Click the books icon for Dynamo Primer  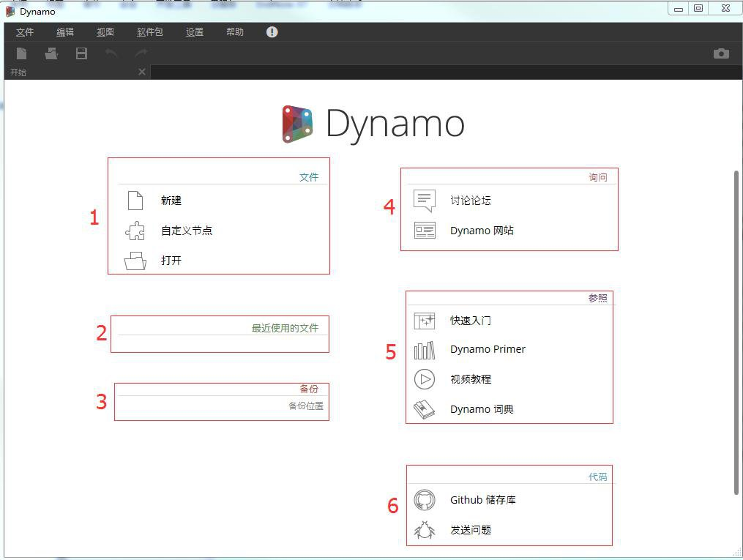point(425,350)
